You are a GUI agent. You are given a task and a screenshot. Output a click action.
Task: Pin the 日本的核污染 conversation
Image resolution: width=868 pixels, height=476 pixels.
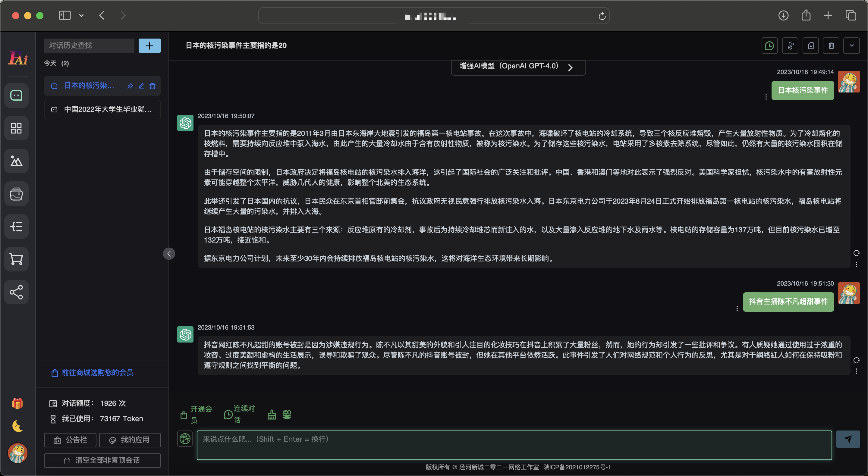[x=130, y=86]
